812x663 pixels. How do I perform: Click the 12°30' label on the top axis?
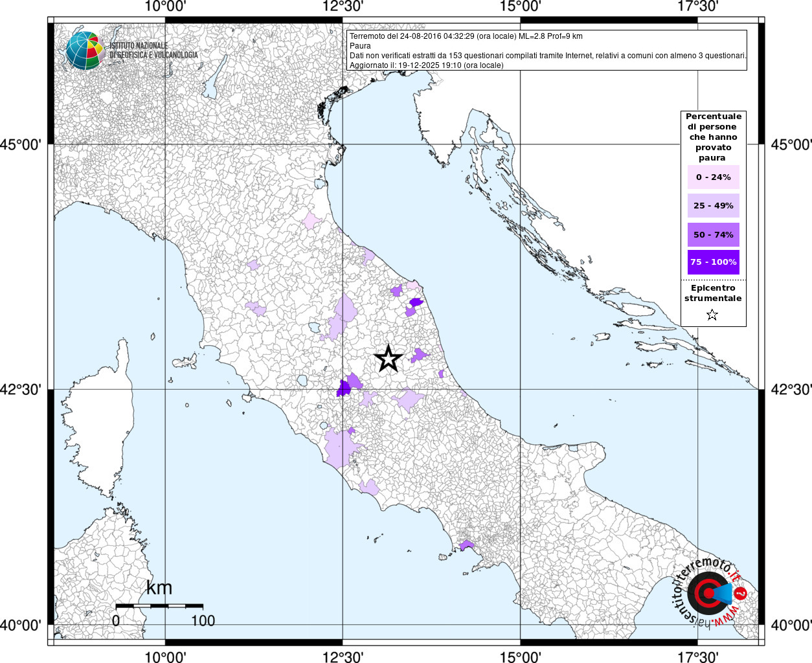pyautogui.click(x=343, y=7)
